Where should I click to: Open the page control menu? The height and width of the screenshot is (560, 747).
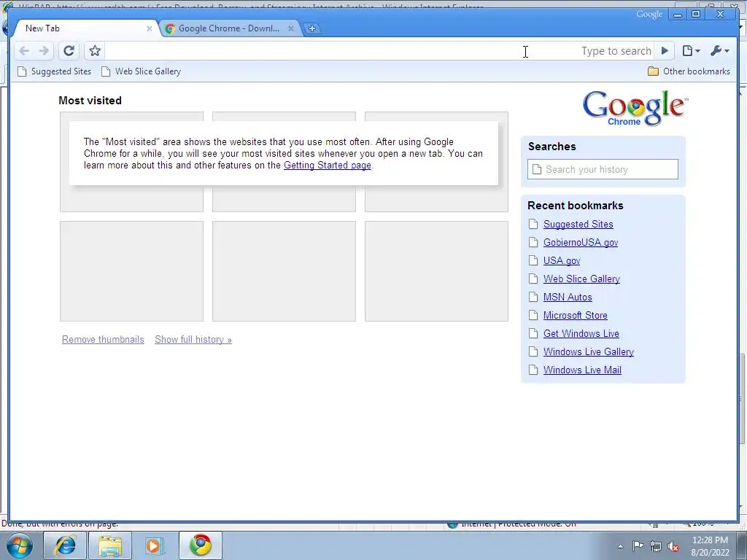point(691,51)
